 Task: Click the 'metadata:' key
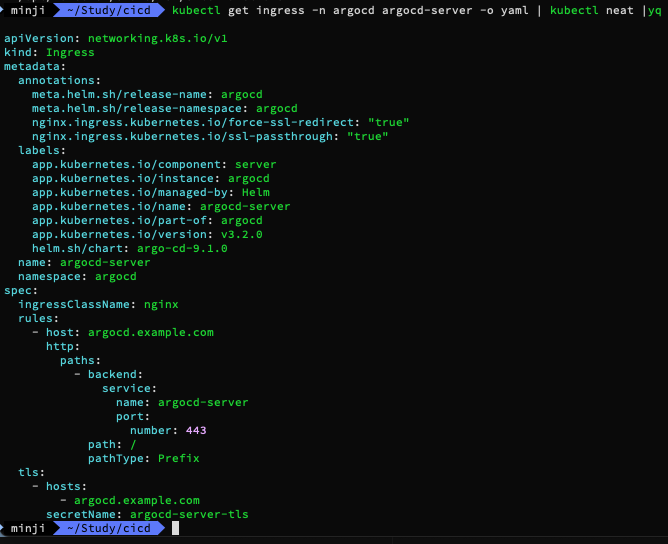35,66
